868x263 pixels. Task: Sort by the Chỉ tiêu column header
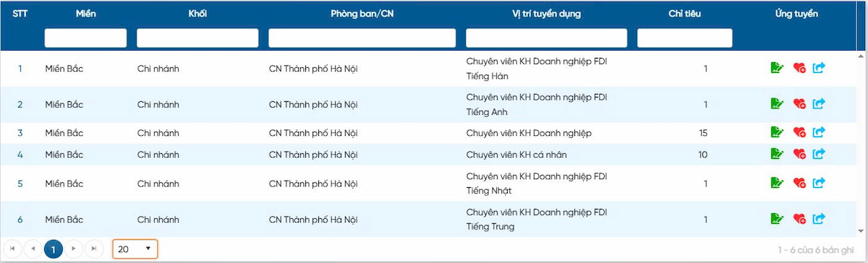click(x=684, y=14)
